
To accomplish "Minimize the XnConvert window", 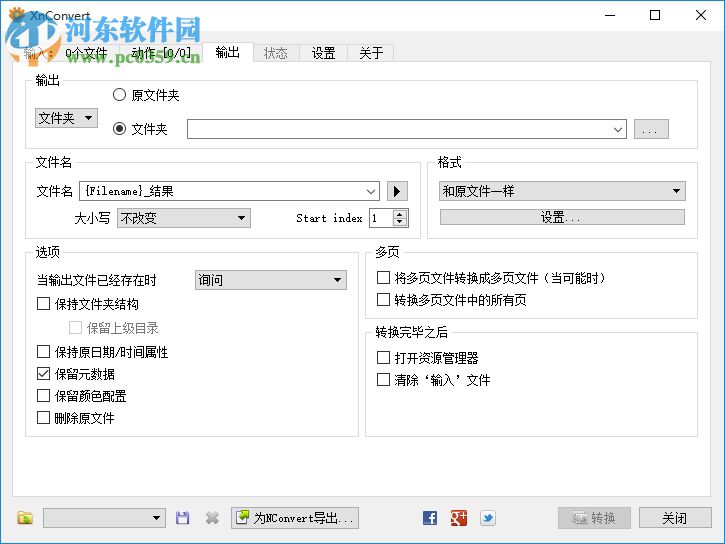I will (610, 15).
